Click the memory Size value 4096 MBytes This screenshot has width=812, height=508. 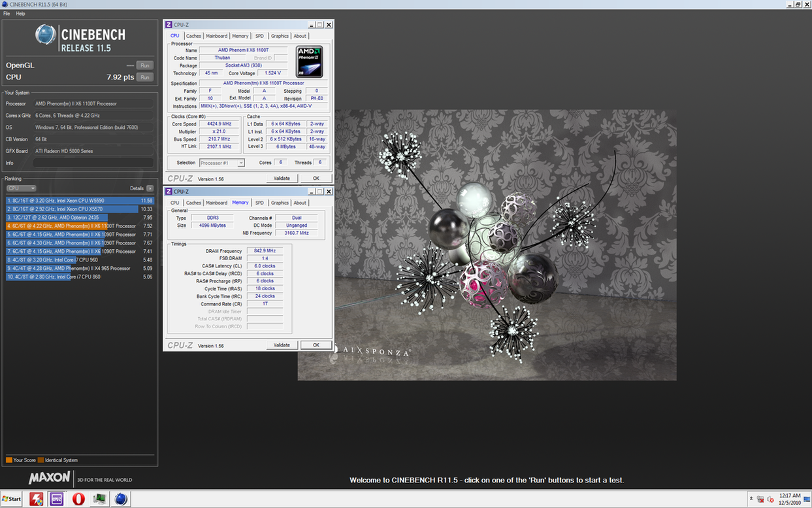tap(213, 226)
